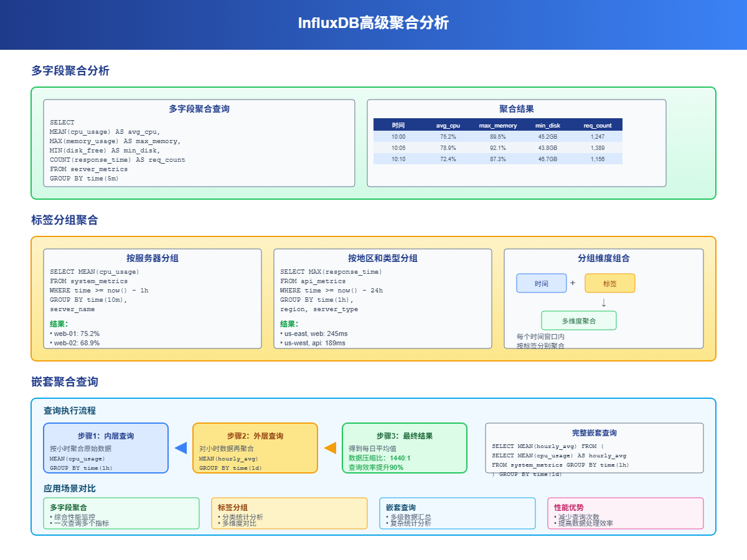Click the avg_cpu column header
Viewport: 747px width, 560px height.
pyautogui.click(x=448, y=125)
